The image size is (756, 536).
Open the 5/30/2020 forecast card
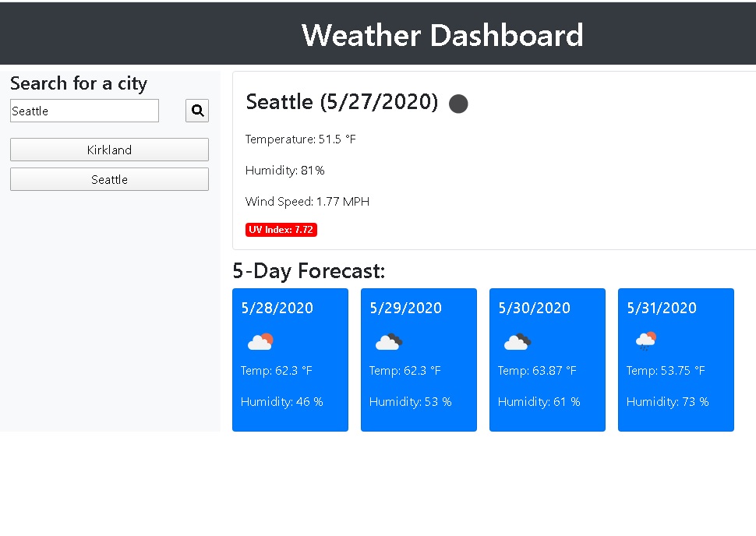[547, 359]
